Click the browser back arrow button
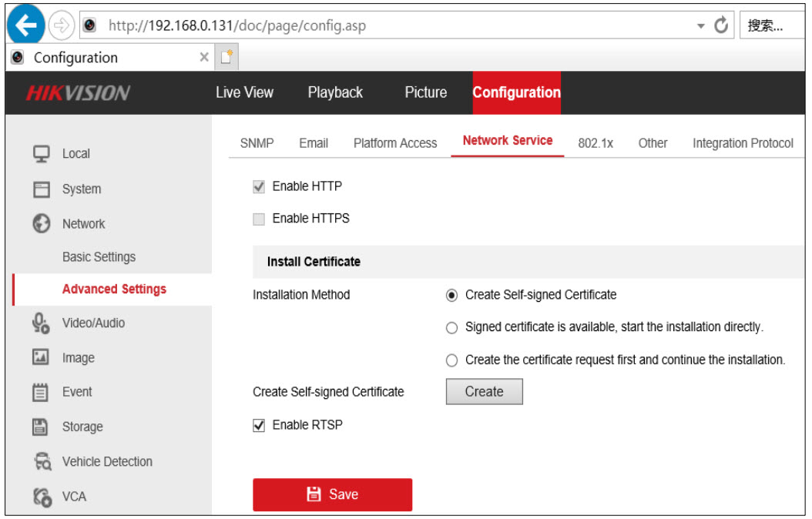The width and height of the screenshot is (812, 519). coord(26,26)
